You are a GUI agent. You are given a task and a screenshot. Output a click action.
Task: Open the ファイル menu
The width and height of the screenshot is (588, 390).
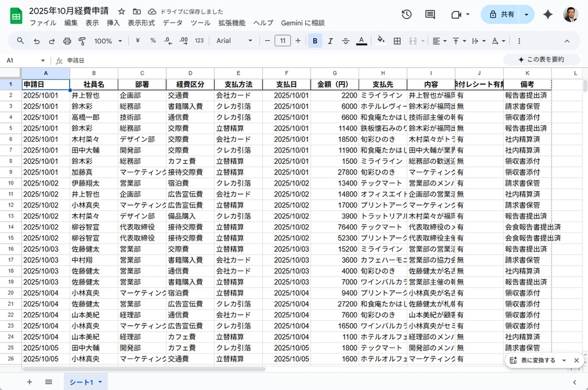[43, 23]
